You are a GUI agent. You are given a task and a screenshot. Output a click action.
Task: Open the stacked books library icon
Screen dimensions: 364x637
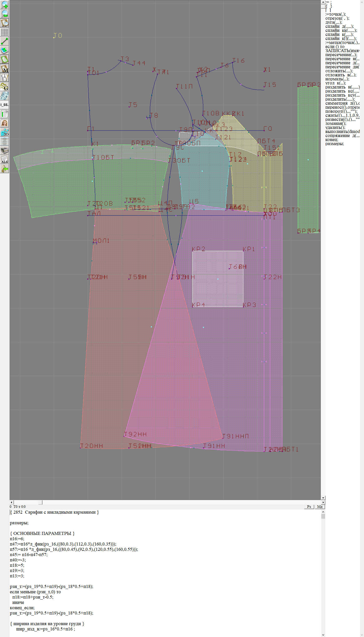point(5,151)
